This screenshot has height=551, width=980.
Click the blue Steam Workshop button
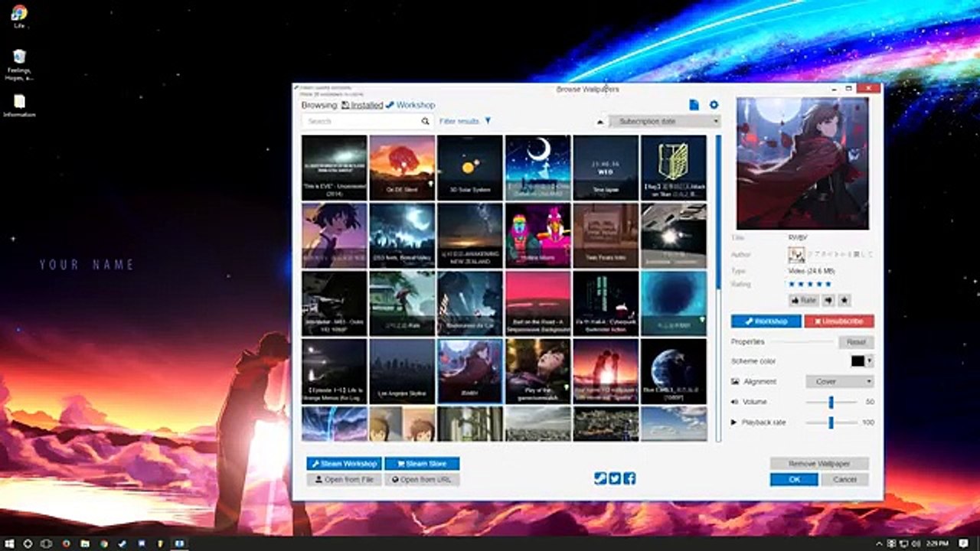tap(344, 464)
